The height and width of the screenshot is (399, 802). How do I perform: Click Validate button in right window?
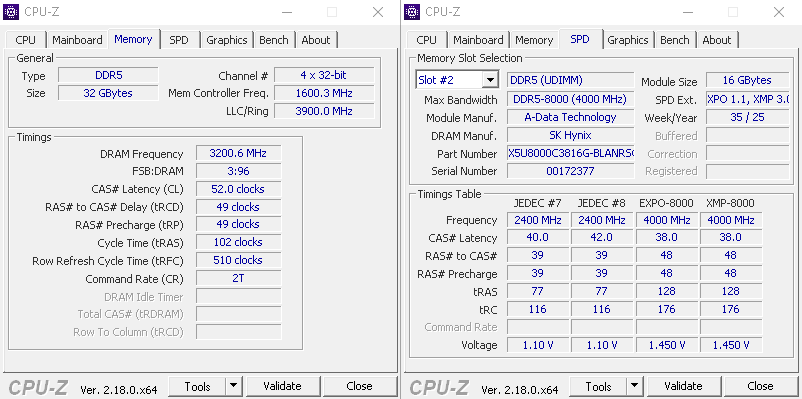(683, 386)
